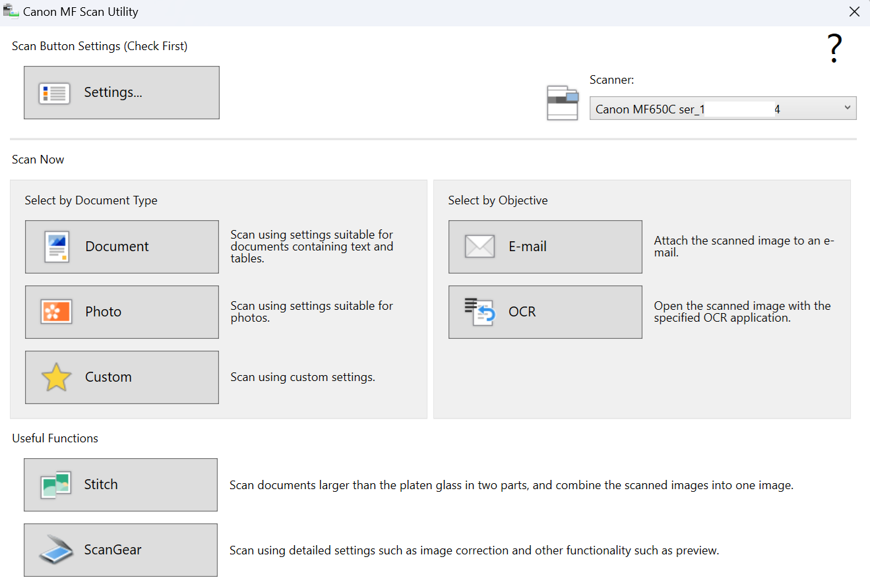Image resolution: width=870 pixels, height=588 pixels.
Task: Launch the ScanGear button
Action: (x=121, y=550)
